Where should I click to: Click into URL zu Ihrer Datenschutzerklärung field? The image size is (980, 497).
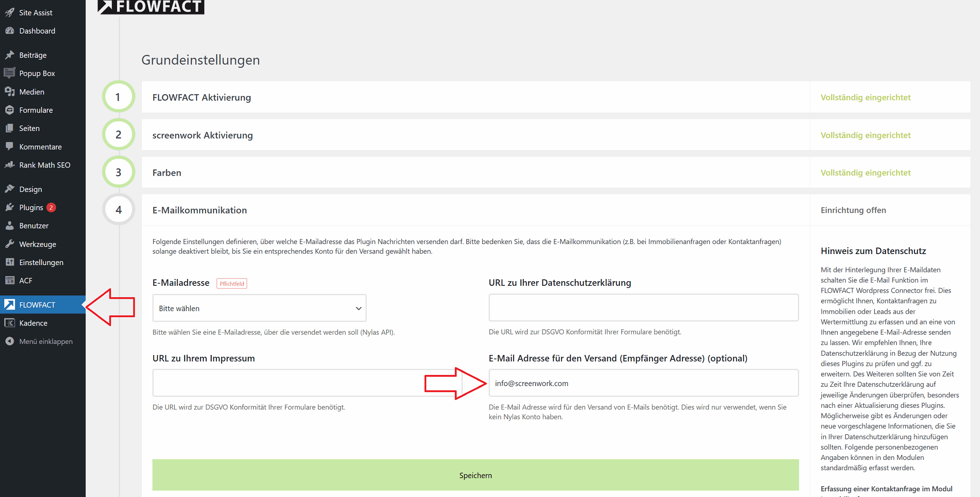(644, 308)
